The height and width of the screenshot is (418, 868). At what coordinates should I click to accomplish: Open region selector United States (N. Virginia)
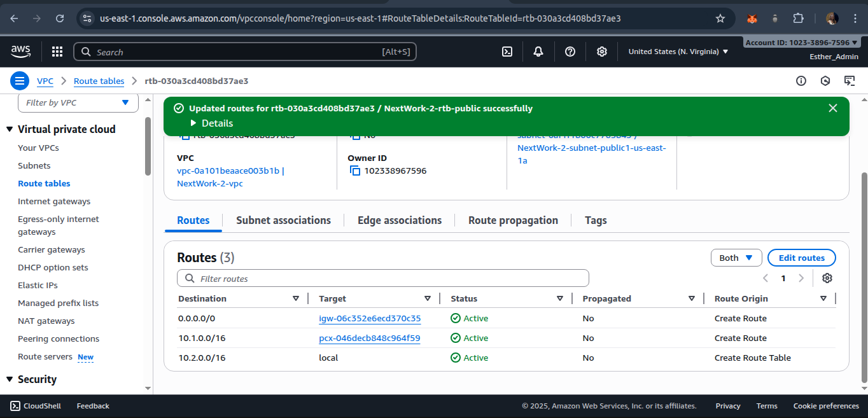(678, 52)
